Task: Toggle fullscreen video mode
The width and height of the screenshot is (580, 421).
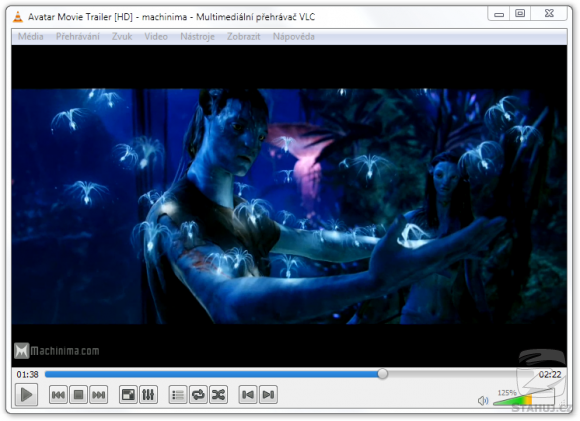Action: [x=128, y=395]
